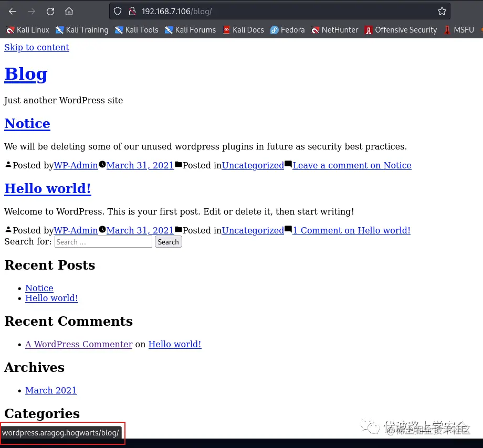Image resolution: width=483 pixels, height=448 pixels.
Task: Open Notice under Recent Posts
Action: point(39,288)
